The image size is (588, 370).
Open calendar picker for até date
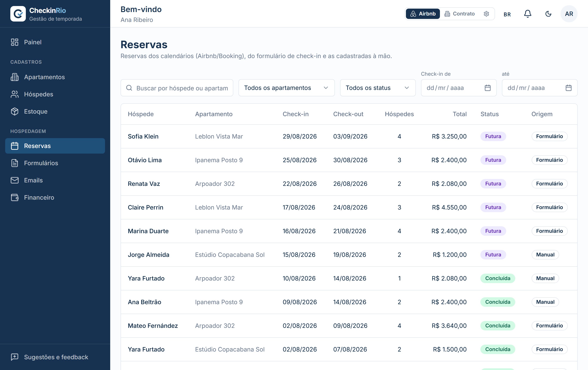click(x=568, y=88)
